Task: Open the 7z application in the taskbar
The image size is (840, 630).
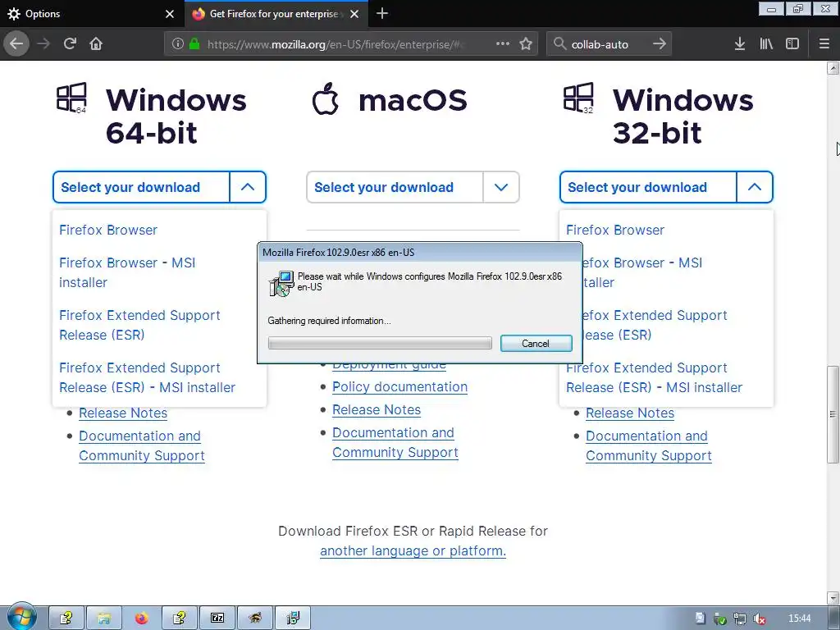Action: (217, 619)
